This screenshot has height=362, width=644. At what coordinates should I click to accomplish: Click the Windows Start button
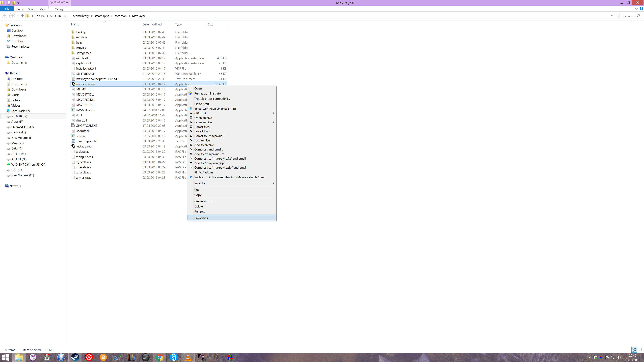[x=6, y=357]
